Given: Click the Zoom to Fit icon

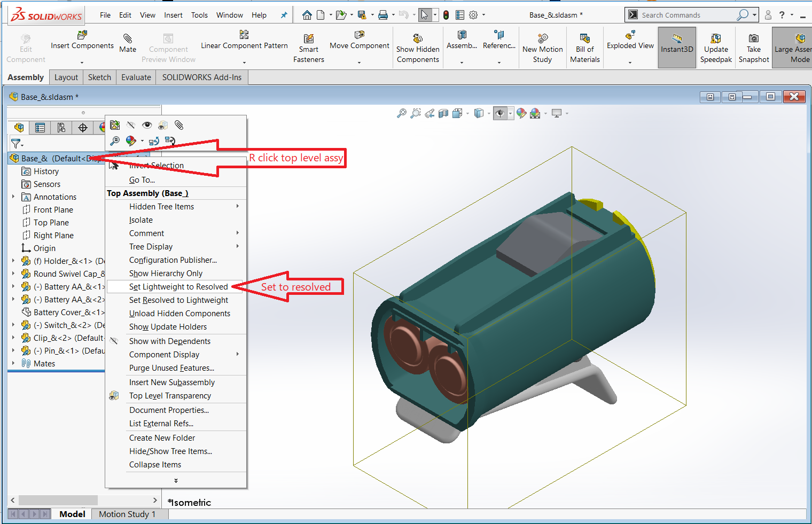Looking at the screenshot, I should click(x=402, y=113).
